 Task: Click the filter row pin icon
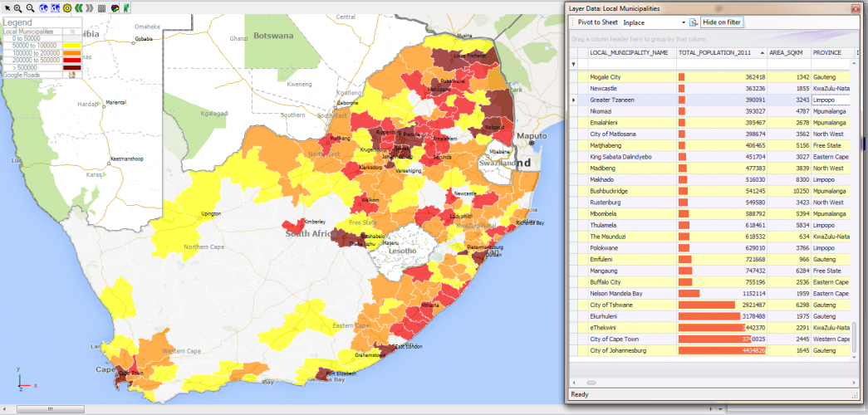click(x=573, y=65)
